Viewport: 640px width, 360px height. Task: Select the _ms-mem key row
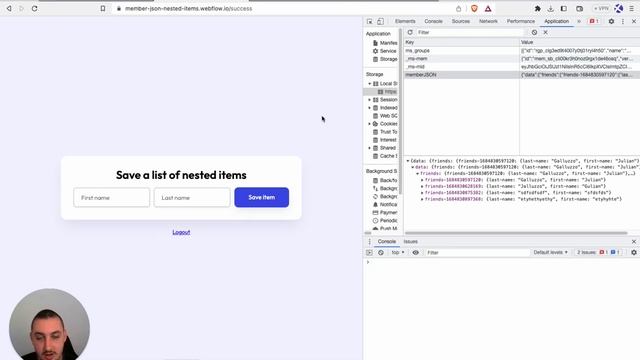point(522,59)
